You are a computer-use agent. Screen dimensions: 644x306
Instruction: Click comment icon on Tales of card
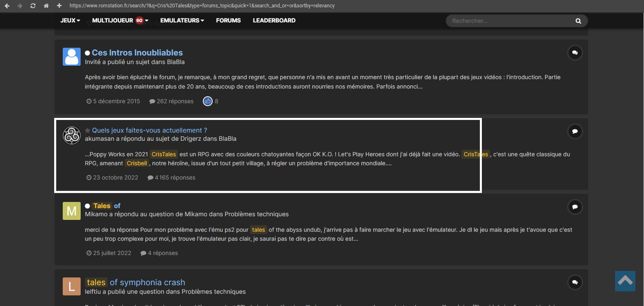tap(575, 207)
